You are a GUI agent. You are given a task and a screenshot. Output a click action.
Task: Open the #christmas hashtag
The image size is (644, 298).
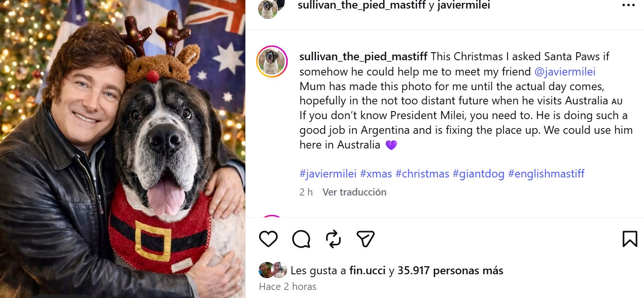tap(422, 174)
